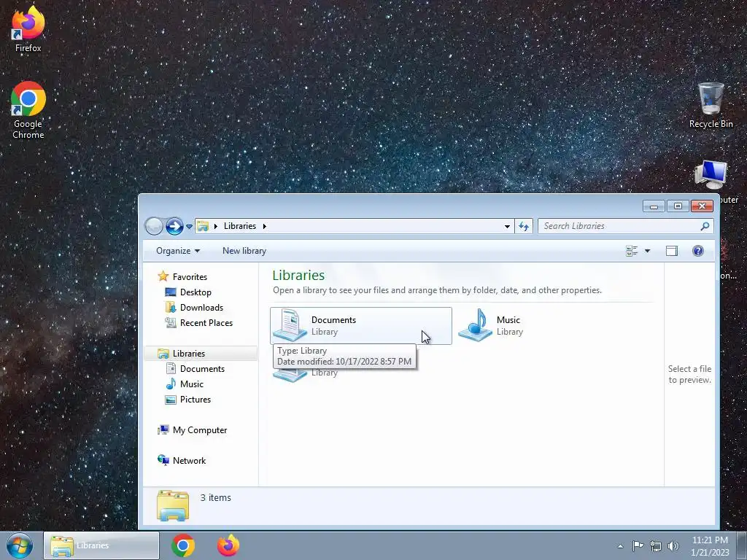Select Desktop under Favorites

[196, 292]
